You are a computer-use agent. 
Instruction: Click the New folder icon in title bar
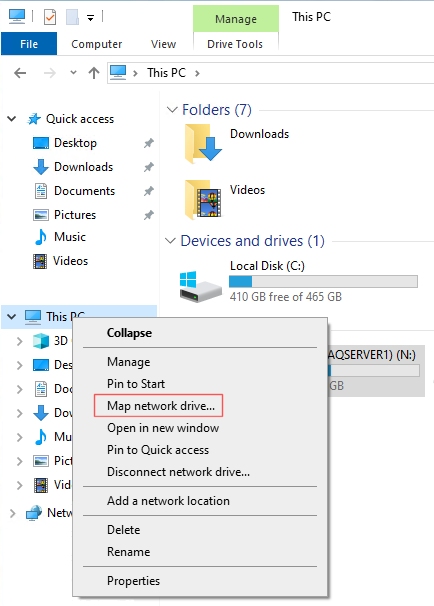tap(72, 17)
